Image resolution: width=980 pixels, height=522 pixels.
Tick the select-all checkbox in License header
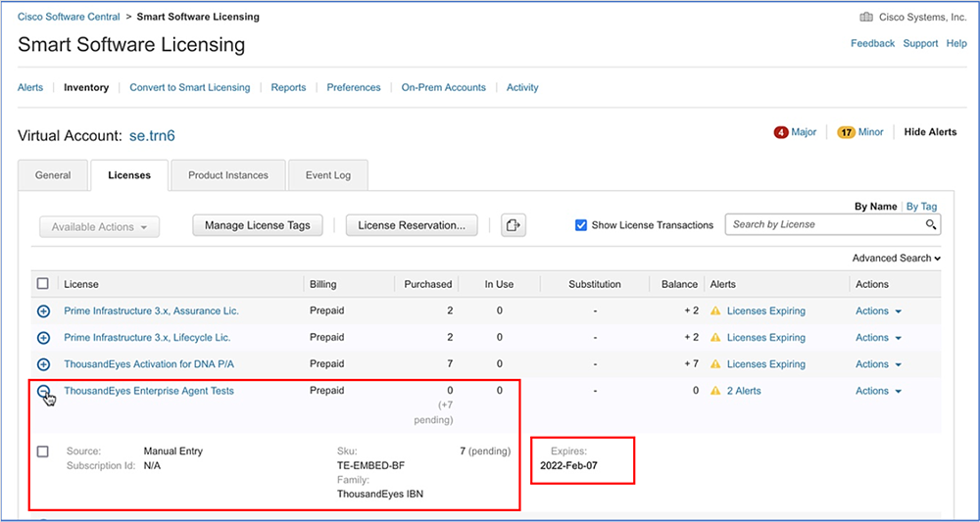43,284
